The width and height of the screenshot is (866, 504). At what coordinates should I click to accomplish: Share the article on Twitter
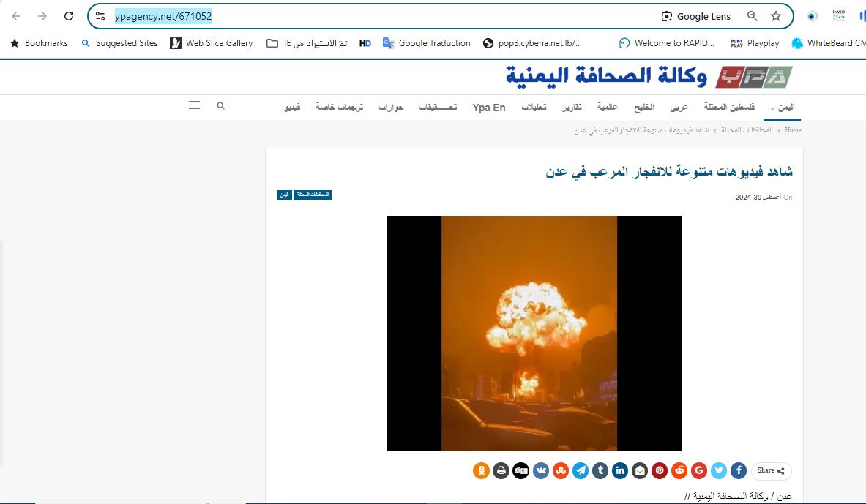pyautogui.click(x=719, y=470)
